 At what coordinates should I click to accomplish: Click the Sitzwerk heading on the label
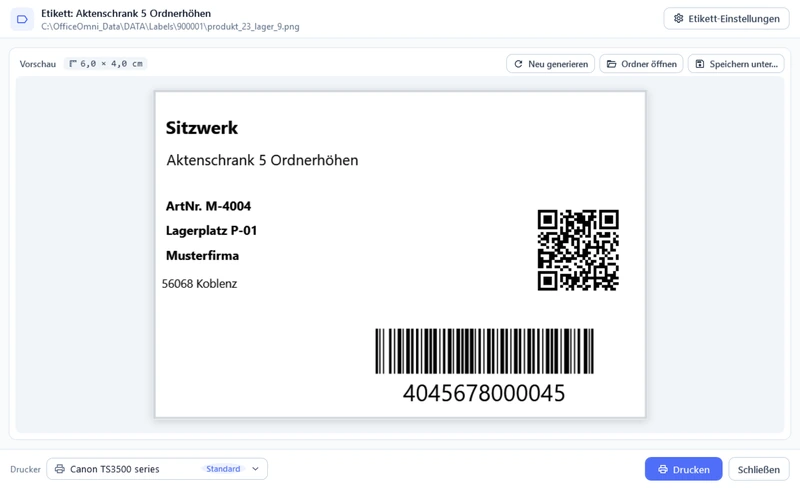202,128
